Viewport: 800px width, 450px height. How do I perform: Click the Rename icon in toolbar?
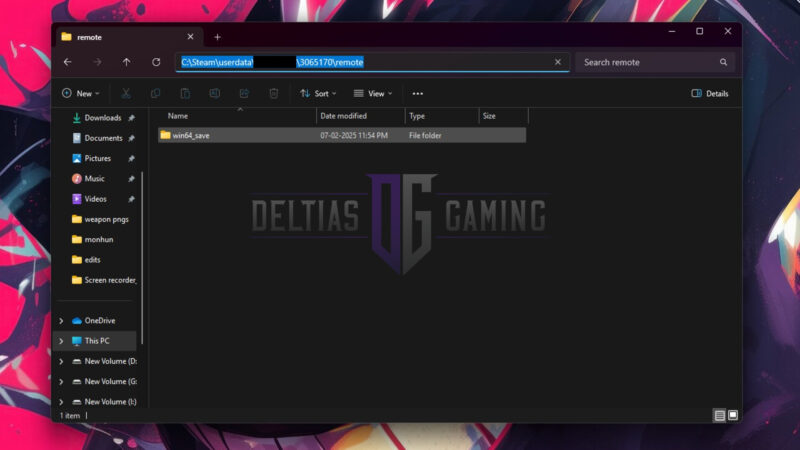[x=214, y=93]
